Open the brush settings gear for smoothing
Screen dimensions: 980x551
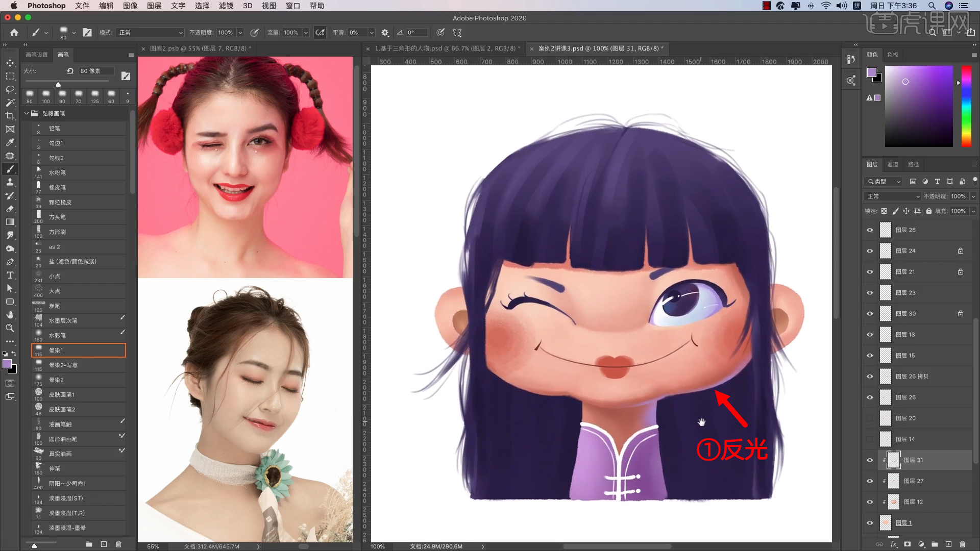(385, 32)
